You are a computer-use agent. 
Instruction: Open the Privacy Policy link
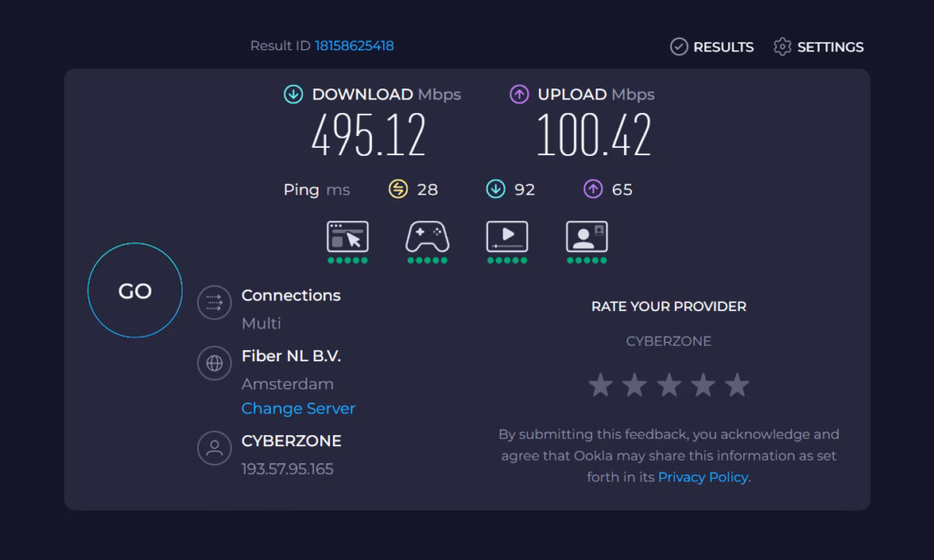(702, 477)
